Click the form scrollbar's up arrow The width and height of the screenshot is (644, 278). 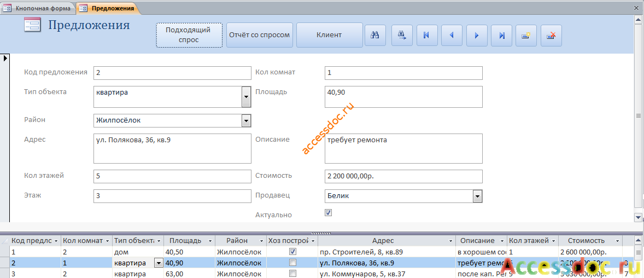pyautogui.click(x=639, y=19)
